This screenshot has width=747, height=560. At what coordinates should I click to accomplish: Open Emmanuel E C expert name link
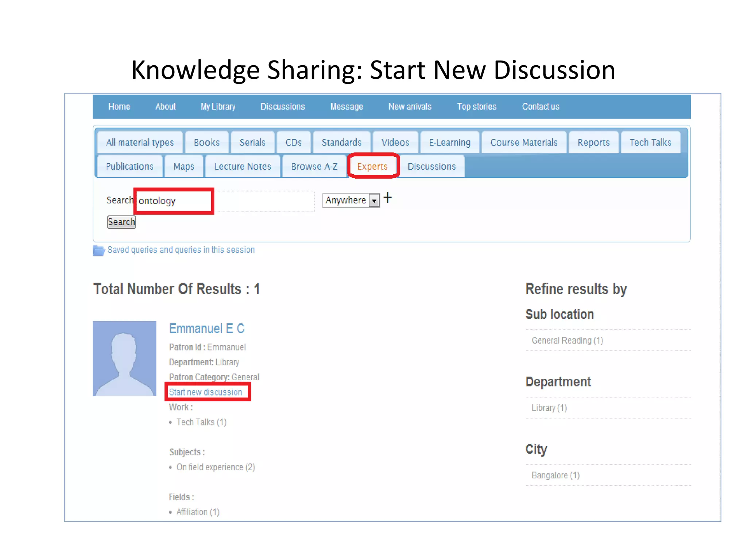(x=207, y=328)
